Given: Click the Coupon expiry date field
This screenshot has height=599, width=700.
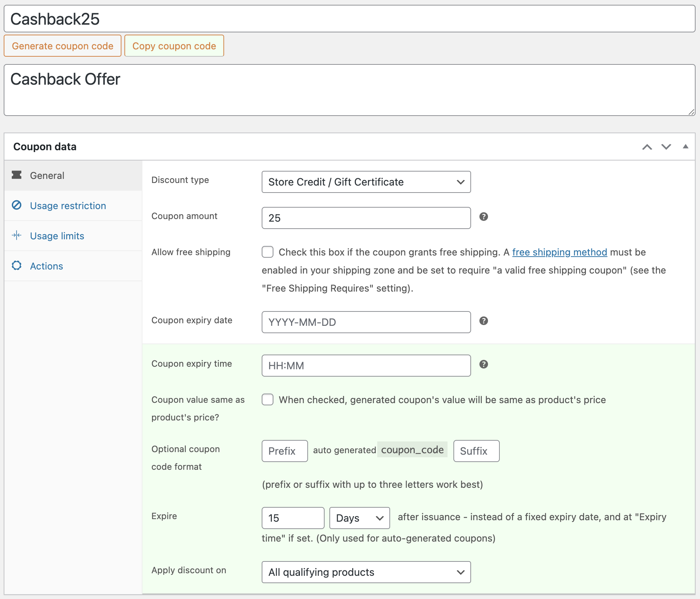Looking at the screenshot, I should click(x=366, y=322).
